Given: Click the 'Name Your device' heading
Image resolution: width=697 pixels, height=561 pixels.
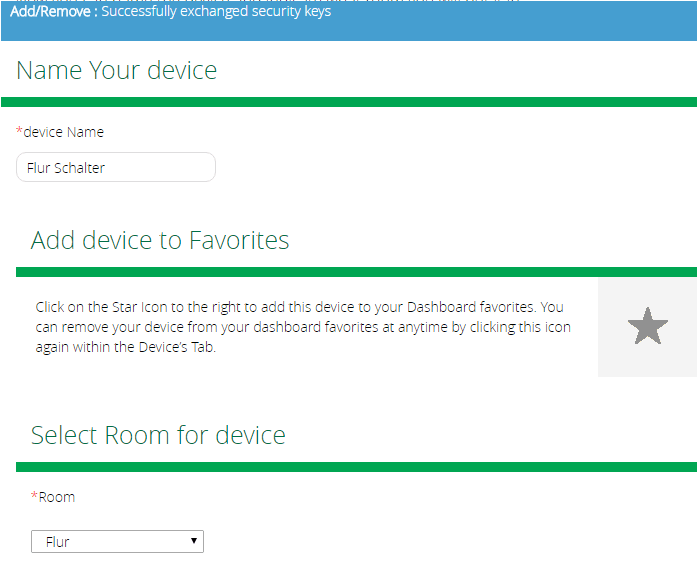Looking at the screenshot, I should pos(117,71).
